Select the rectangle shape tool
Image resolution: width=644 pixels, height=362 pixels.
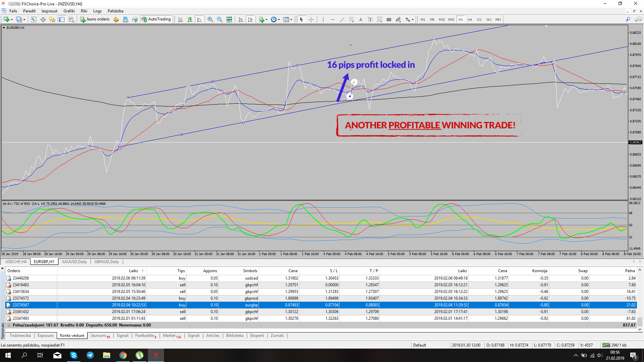[389, 19]
